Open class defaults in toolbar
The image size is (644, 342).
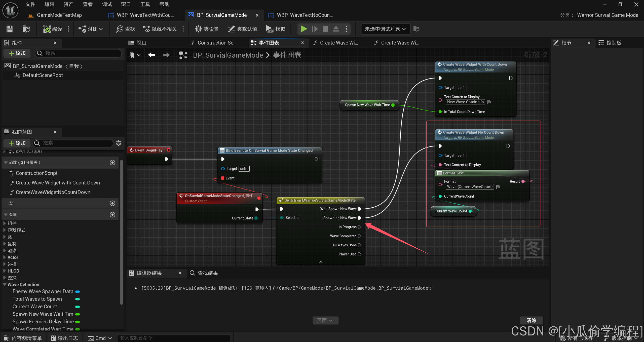(x=243, y=29)
